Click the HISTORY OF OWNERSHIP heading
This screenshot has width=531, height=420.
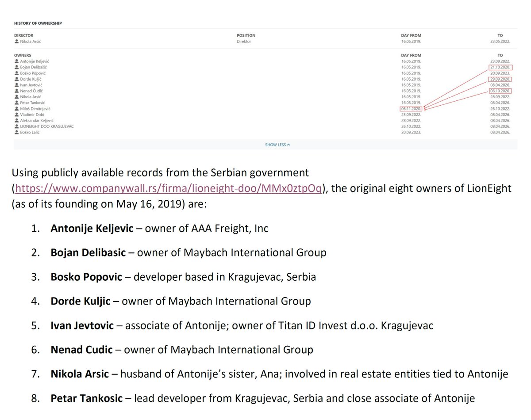(x=38, y=23)
